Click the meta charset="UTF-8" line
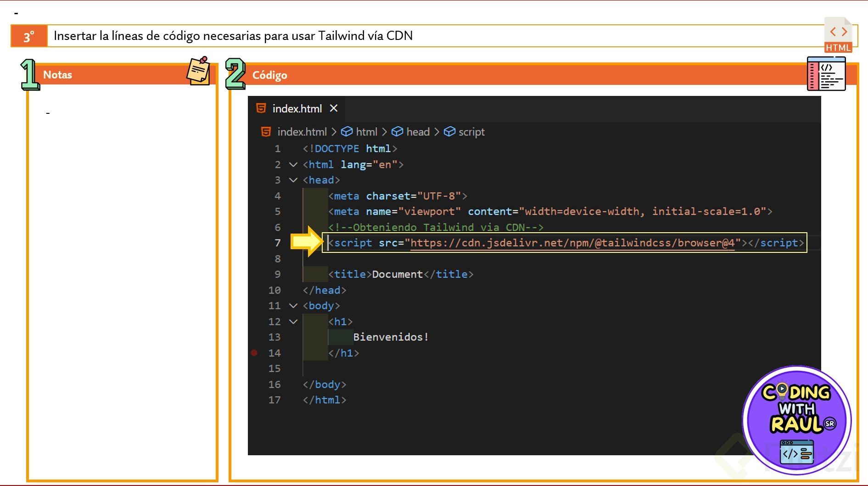Viewport: 868px width, 486px height. 398,196
